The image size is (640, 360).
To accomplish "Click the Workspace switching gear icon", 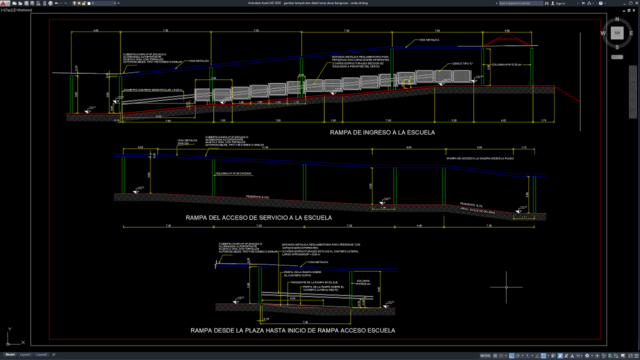I will pos(587,356).
